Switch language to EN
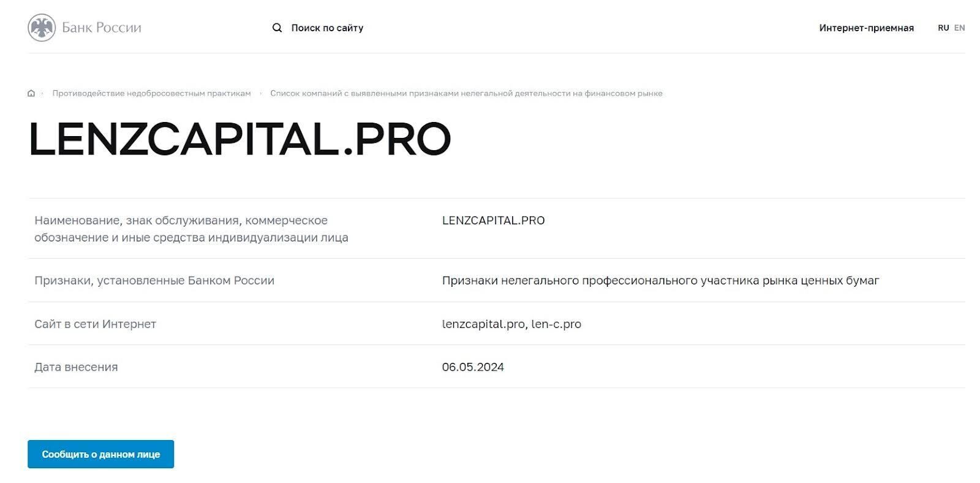The height and width of the screenshot is (483, 980). click(959, 28)
